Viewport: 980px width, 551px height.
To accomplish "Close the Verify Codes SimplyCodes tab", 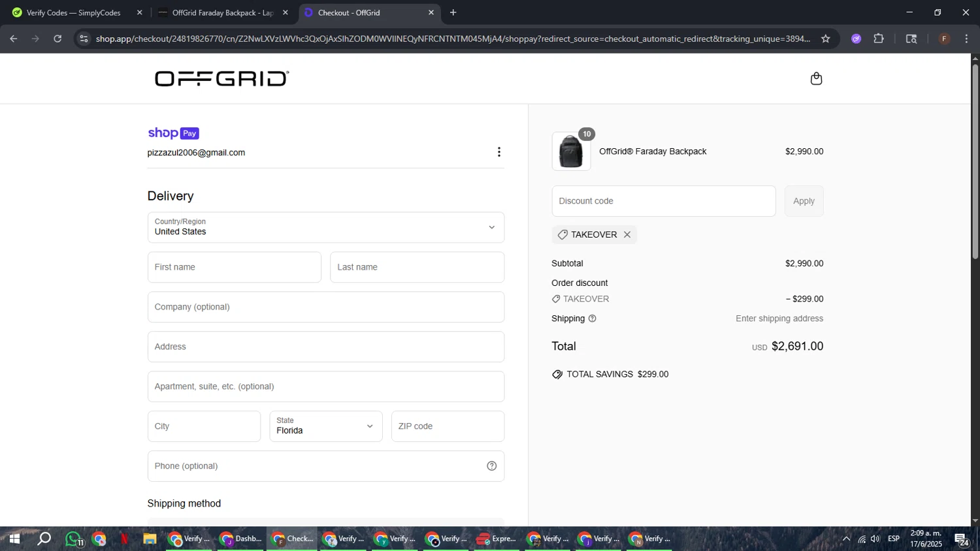I will (139, 12).
